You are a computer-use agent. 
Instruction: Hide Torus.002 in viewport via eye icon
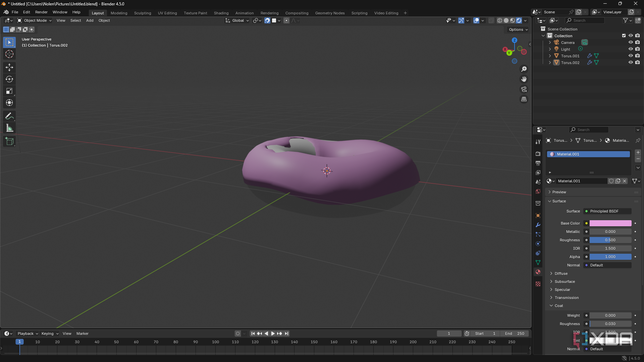pos(631,62)
